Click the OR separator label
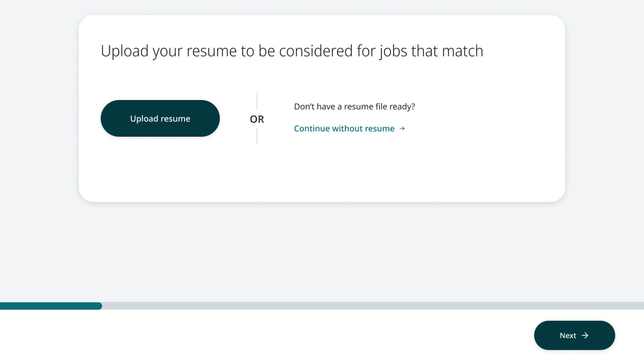Viewport: 644px width, 361px height. pos(257,119)
